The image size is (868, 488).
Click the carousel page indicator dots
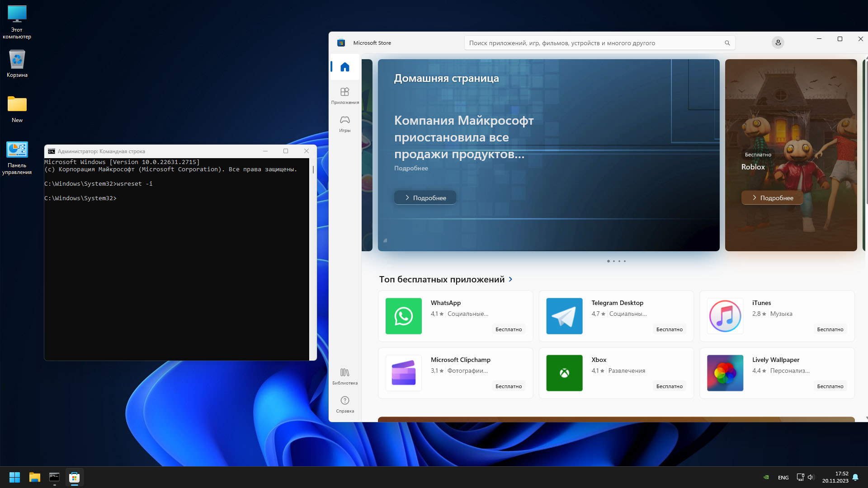pos(616,261)
